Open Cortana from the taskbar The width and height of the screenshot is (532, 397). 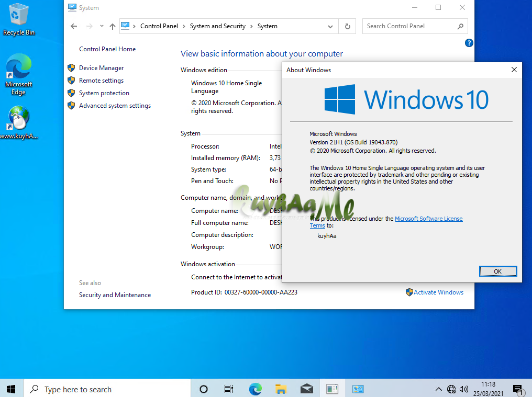[x=204, y=389]
